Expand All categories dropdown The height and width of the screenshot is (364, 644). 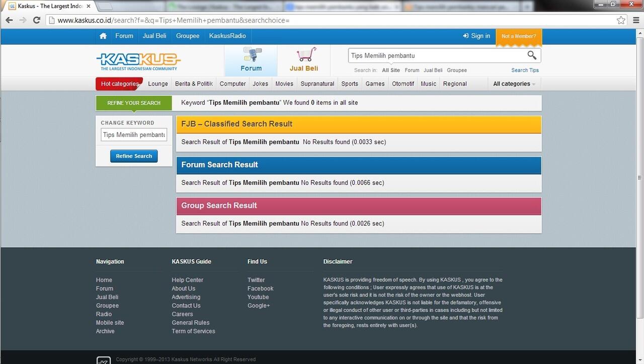(x=514, y=84)
